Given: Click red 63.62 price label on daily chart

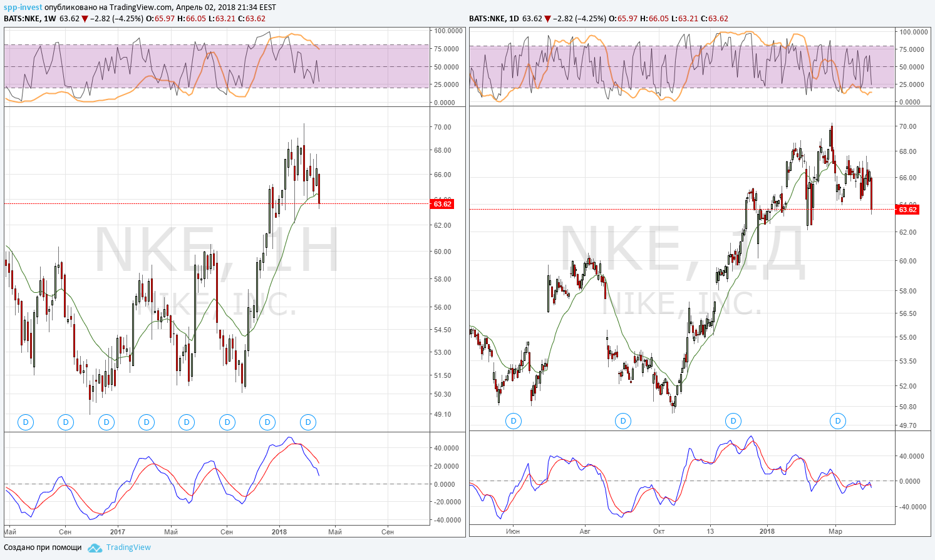Looking at the screenshot, I should coord(907,210).
